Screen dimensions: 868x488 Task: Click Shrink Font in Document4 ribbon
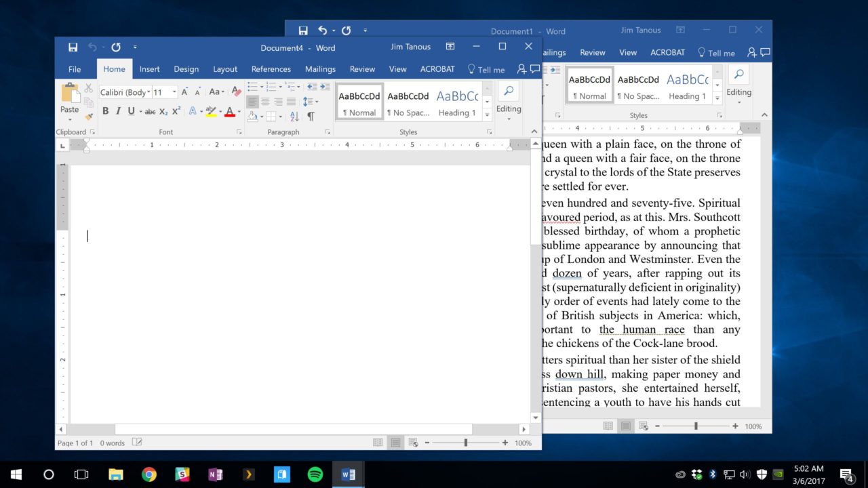tap(197, 92)
